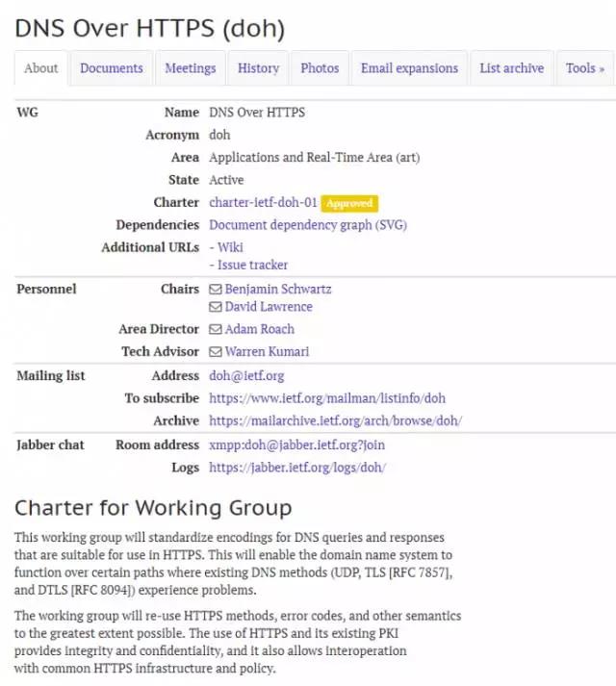View the List archive tab
This screenshot has height=686, width=616.
point(511,68)
